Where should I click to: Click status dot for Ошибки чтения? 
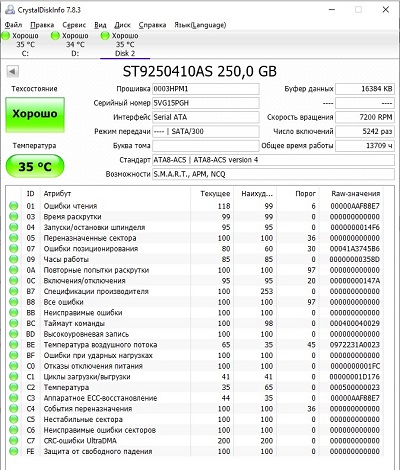coord(14,206)
